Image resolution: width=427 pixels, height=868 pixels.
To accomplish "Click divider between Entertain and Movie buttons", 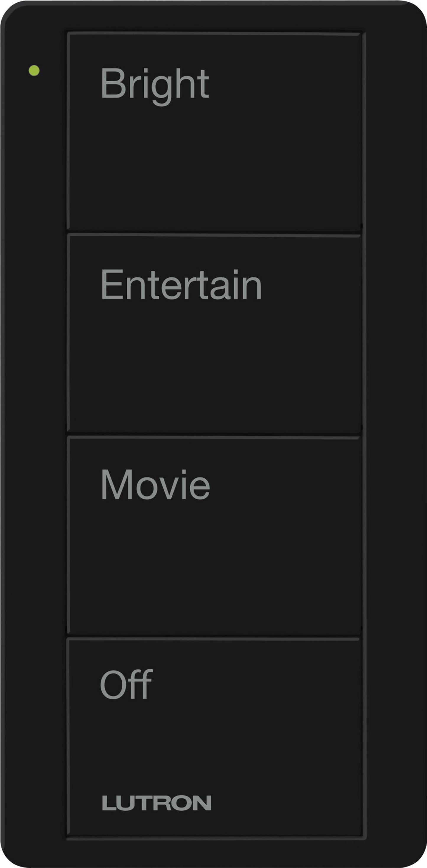I will tap(214, 434).
